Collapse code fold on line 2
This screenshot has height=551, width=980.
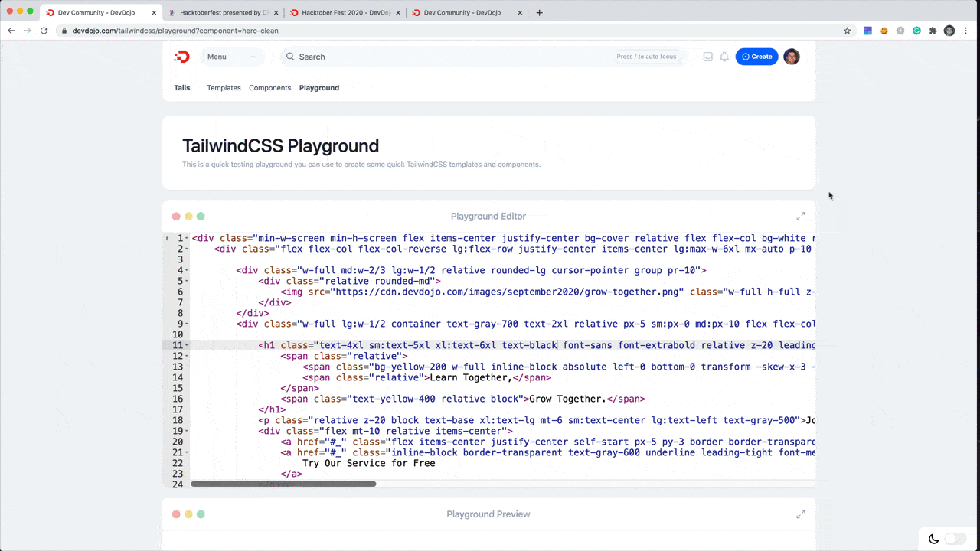[x=188, y=249]
